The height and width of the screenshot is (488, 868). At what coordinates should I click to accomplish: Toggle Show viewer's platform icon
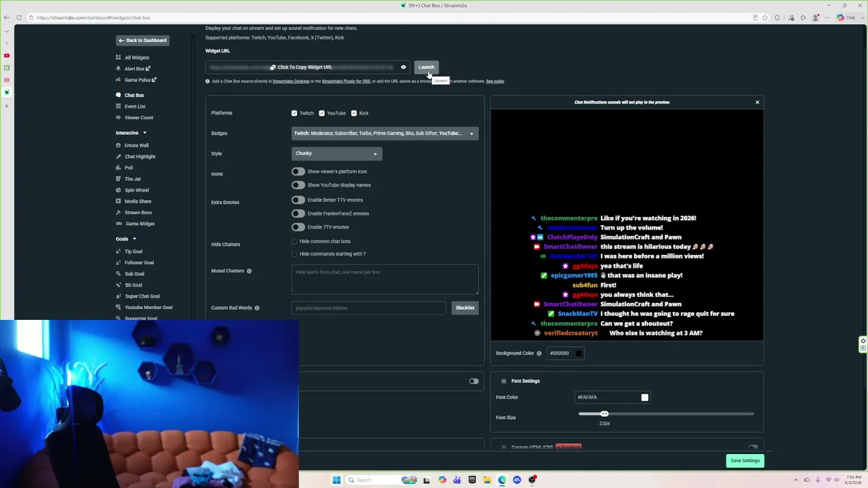coord(298,171)
